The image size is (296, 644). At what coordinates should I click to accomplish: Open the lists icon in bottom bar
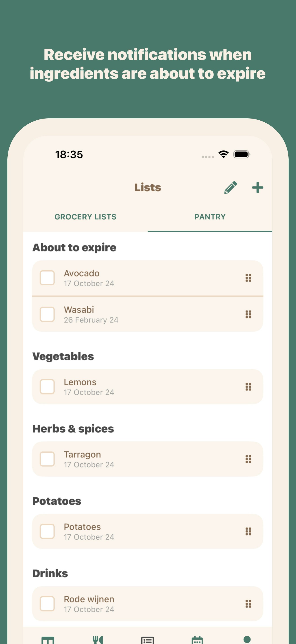pos(148,640)
